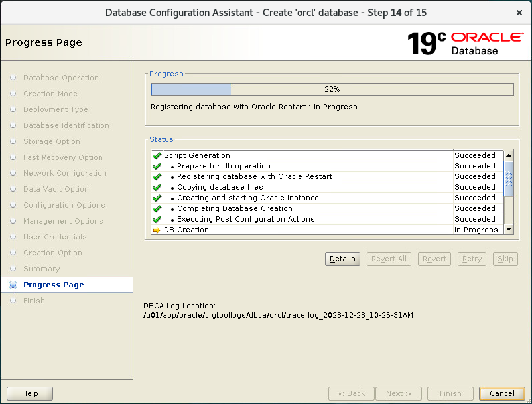Click the checkmark next to Registering database with Oracle Restart row
The image size is (532, 404).
click(157, 176)
